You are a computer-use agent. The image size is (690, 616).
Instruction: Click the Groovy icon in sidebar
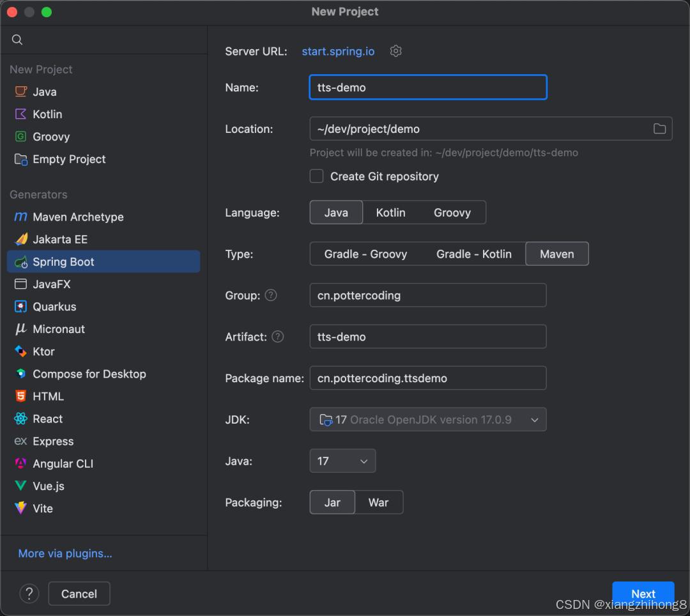click(20, 136)
